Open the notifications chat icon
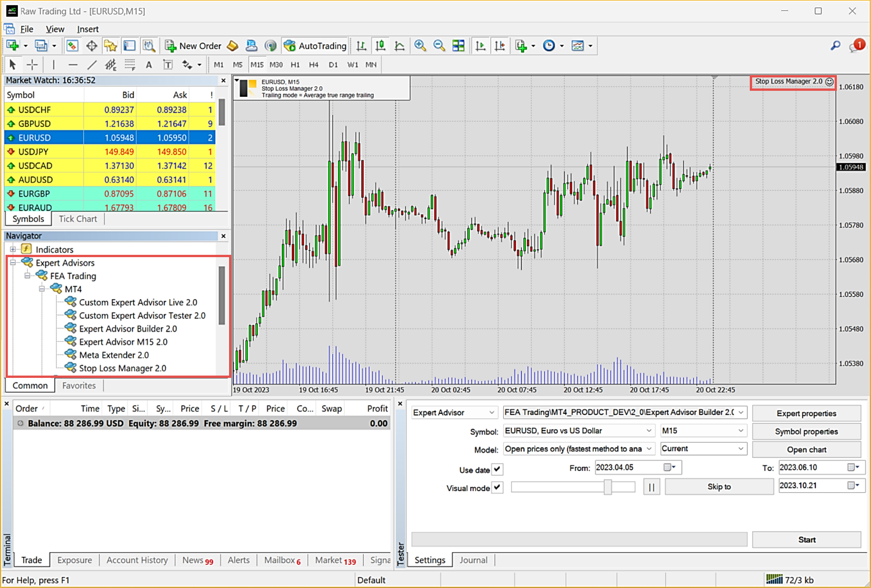Image resolution: width=871 pixels, height=588 pixels. click(857, 46)
